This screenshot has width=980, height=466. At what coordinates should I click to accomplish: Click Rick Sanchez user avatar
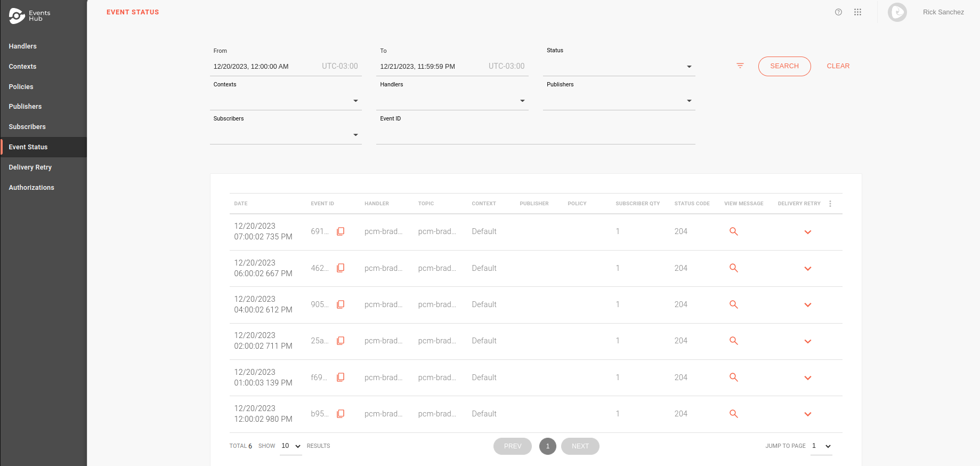pyautogui.click(x=897, y=12)
